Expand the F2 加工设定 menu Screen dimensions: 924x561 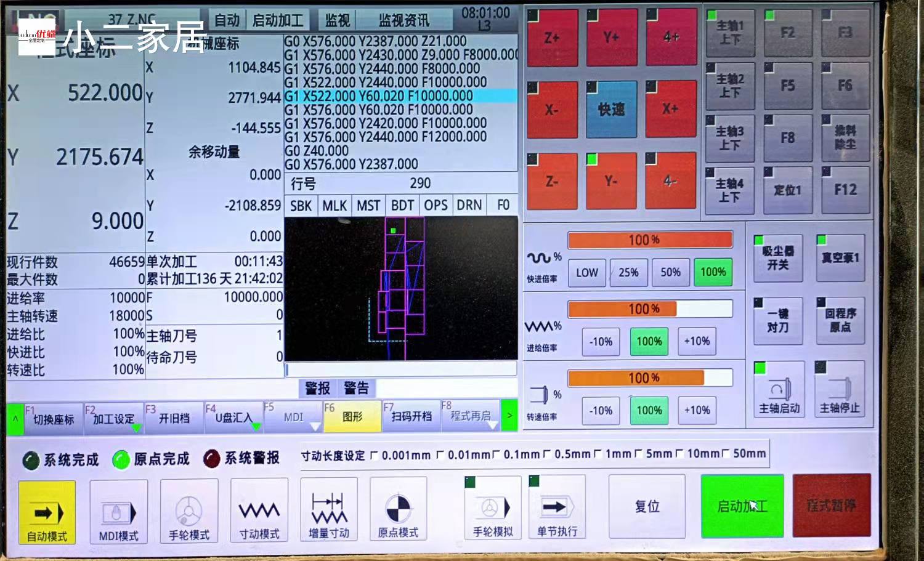(113, 418)
